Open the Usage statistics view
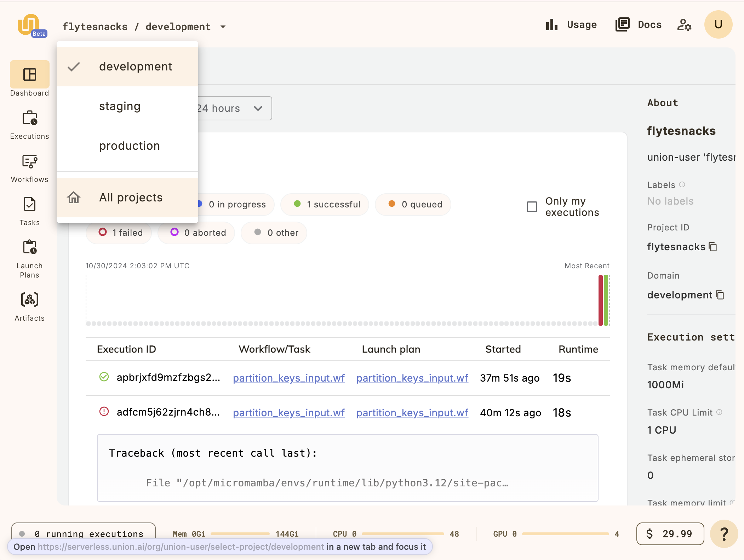The width and height of the screenshot is (744, 560). (x=571, y=25)
